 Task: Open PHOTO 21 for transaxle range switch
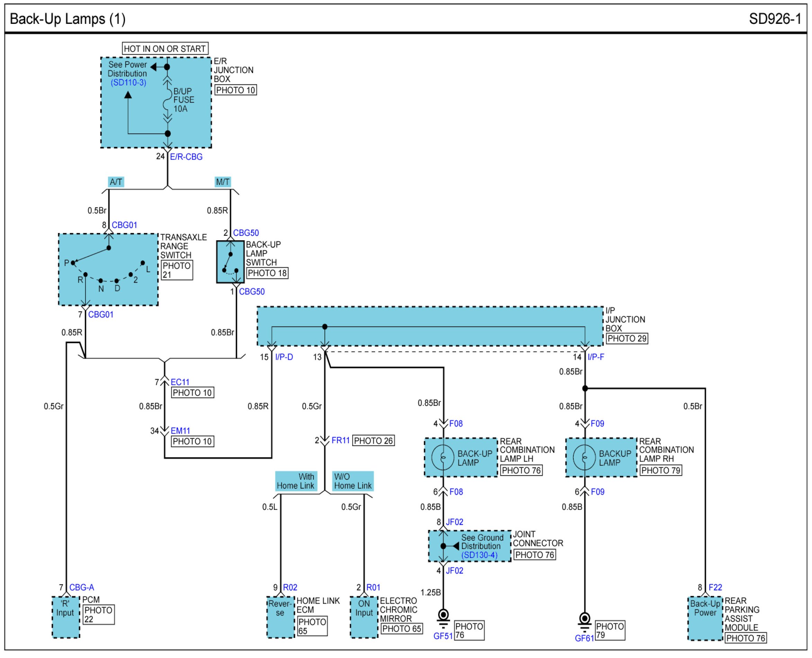point(176,270)
